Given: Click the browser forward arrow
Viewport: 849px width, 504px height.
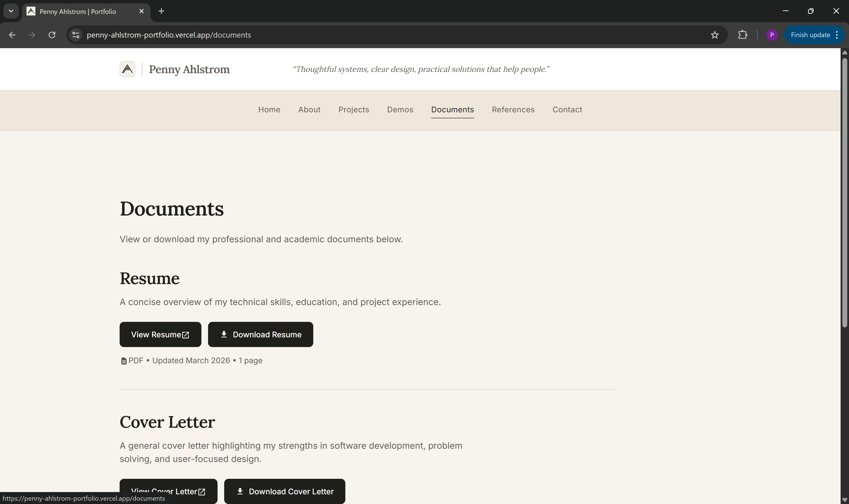Looking at the screenshot, I should [32, 35].
